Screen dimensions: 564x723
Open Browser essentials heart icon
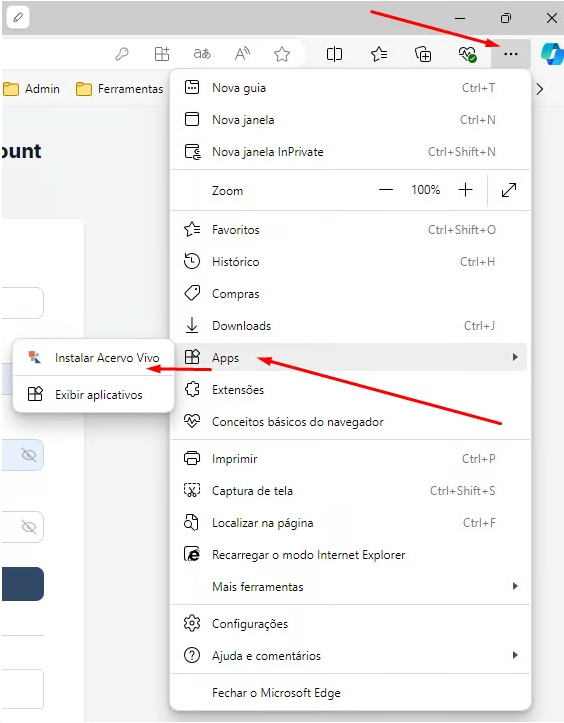coord(467,54)
